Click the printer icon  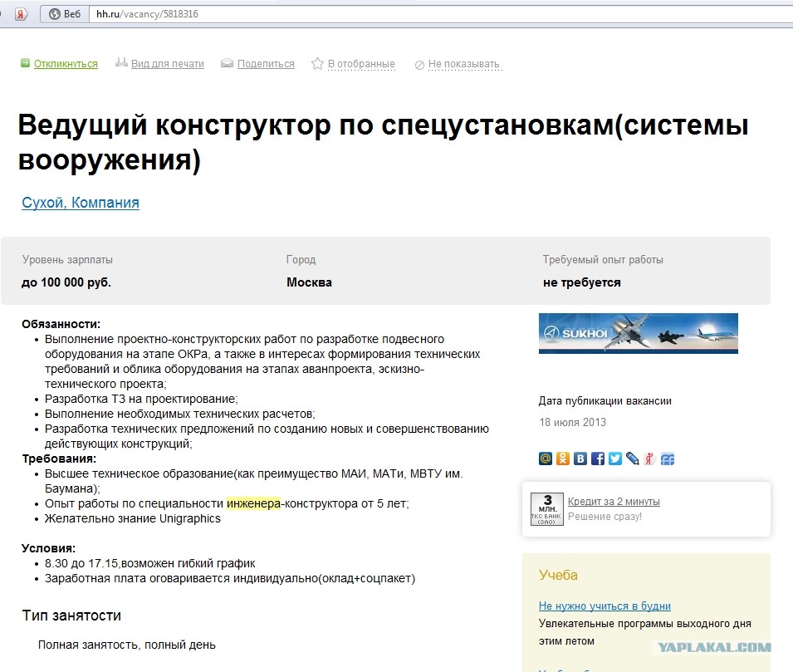click(x=121, y=63)
